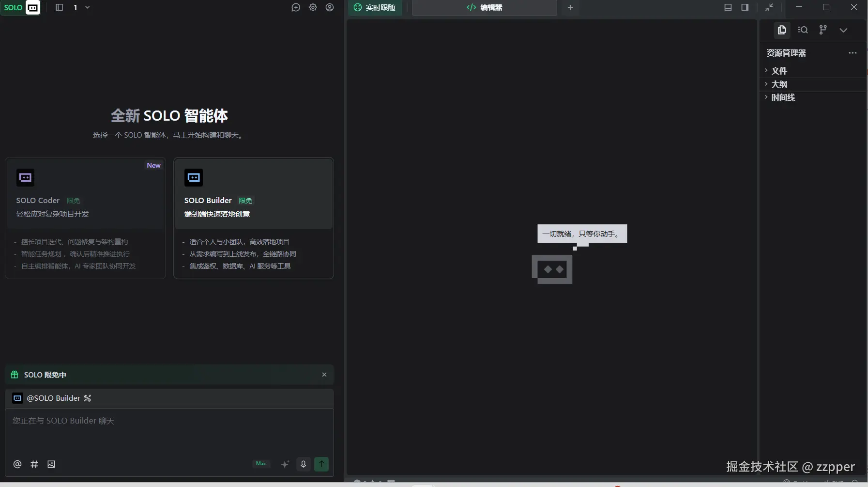The height and width of the screenshot is (487, 868).
Task: Open the tools icon beside @SOLO Builder
Action: click(88, 398)
